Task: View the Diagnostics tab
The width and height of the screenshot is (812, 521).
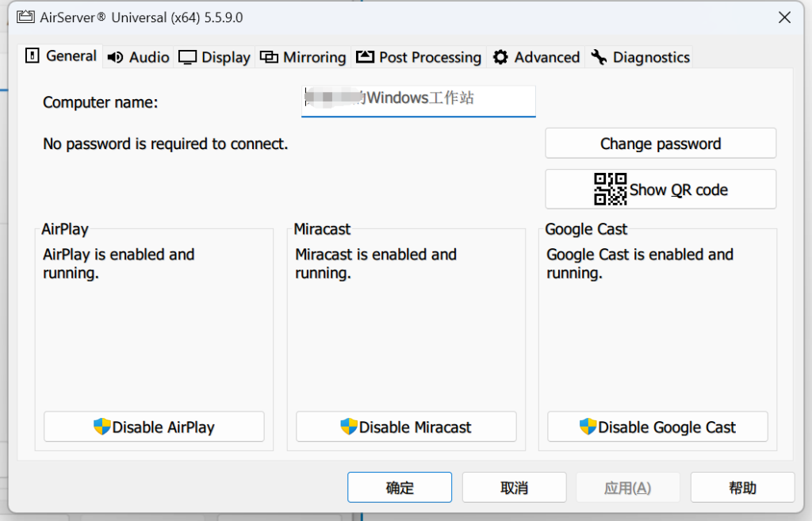Action: tap(640, 57)
